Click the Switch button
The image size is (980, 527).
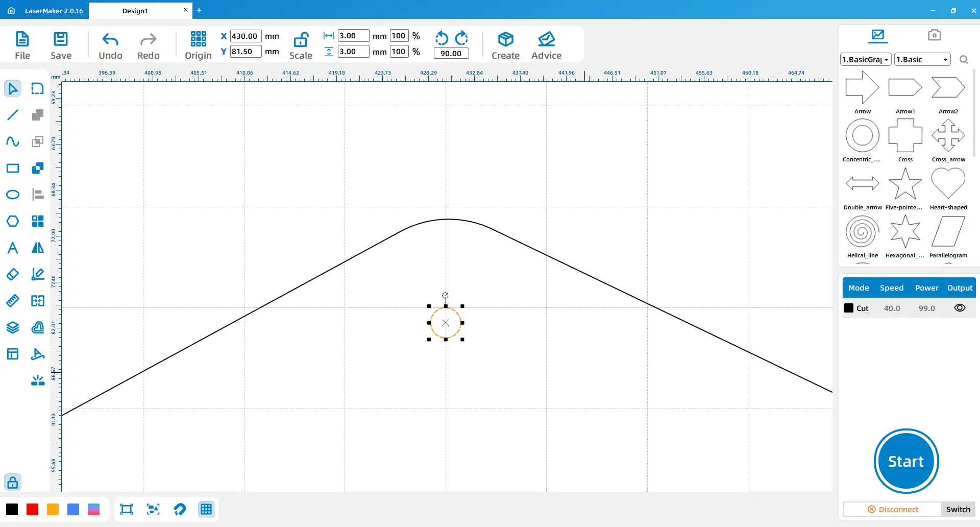[958, 509]
